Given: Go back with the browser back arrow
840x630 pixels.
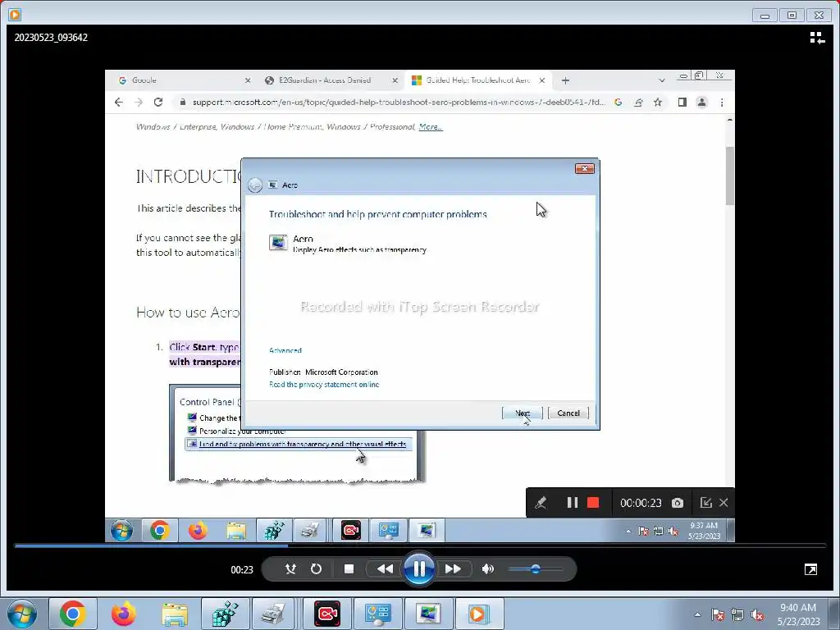Looking at the screenshot, I should coord(119,103).
